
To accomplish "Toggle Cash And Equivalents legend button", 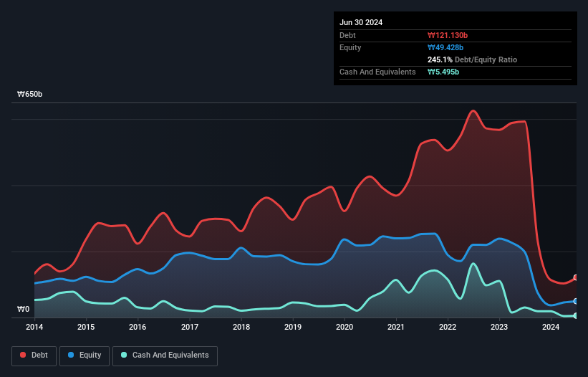I will click(165, 355).
